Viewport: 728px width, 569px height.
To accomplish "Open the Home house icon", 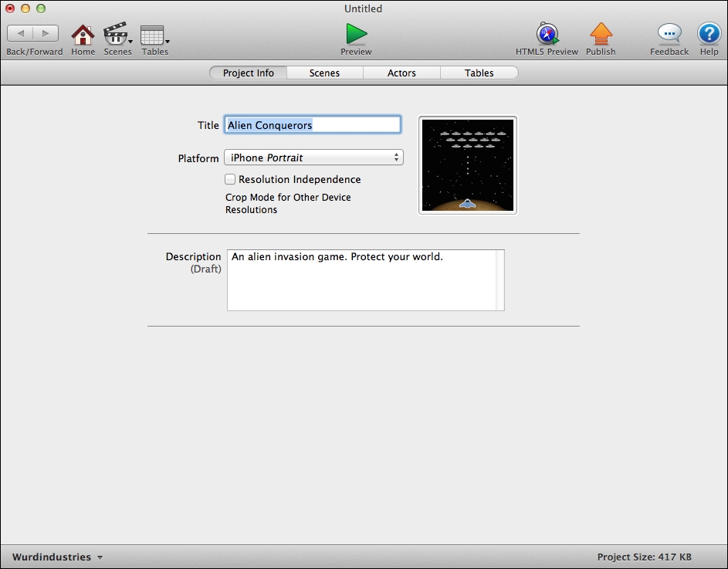I will [83, 35].
